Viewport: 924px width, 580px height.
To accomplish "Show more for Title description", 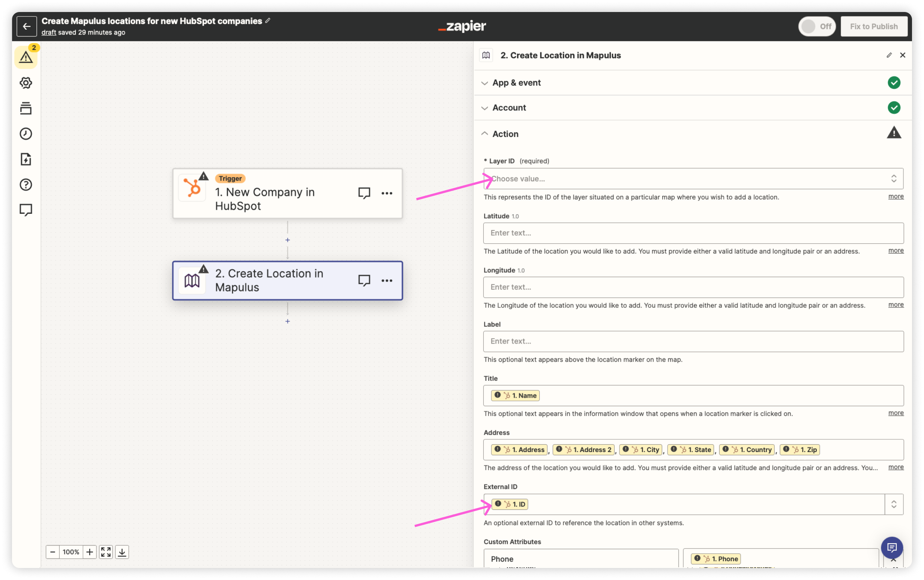I will tap(895, 413).
